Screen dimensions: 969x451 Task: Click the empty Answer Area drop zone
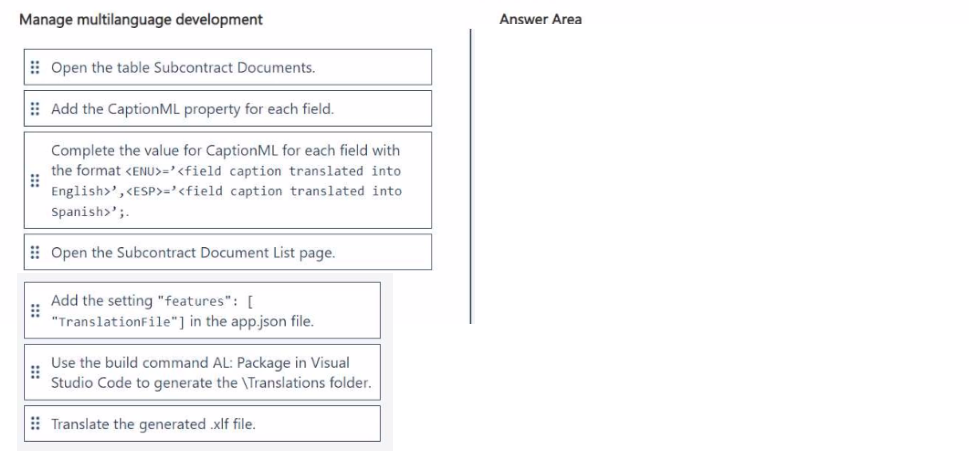point(717,176)
